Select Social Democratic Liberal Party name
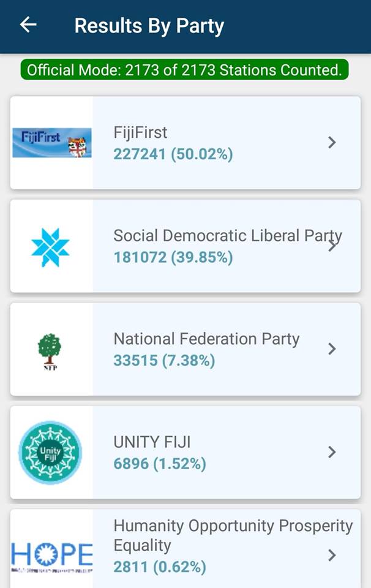Viewport: 371px width, 588px height. [228, 236]
